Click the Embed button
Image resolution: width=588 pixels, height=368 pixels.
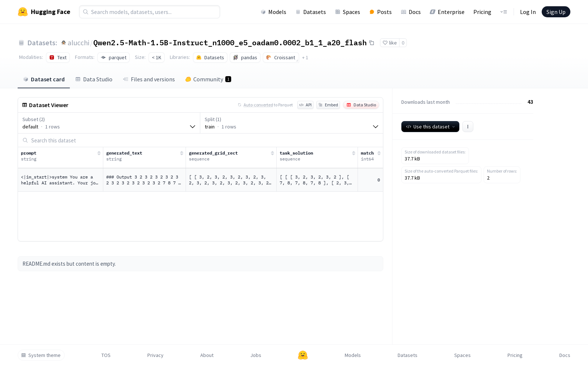point(328,105)
